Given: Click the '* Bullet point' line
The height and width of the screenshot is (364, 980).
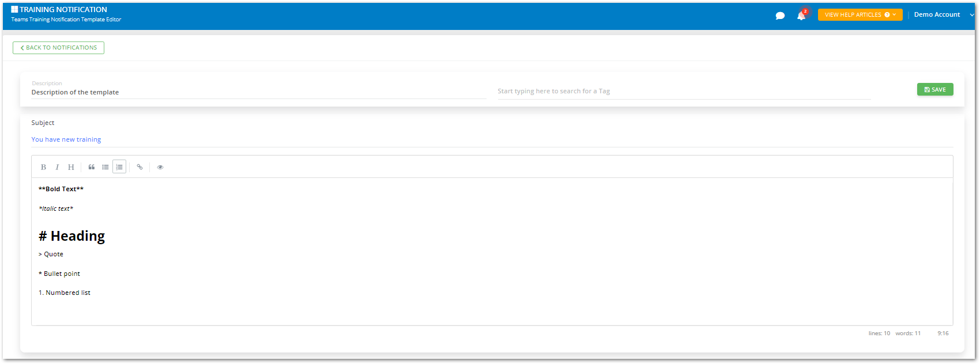Looking at the screenshot, I should point(59,274).
